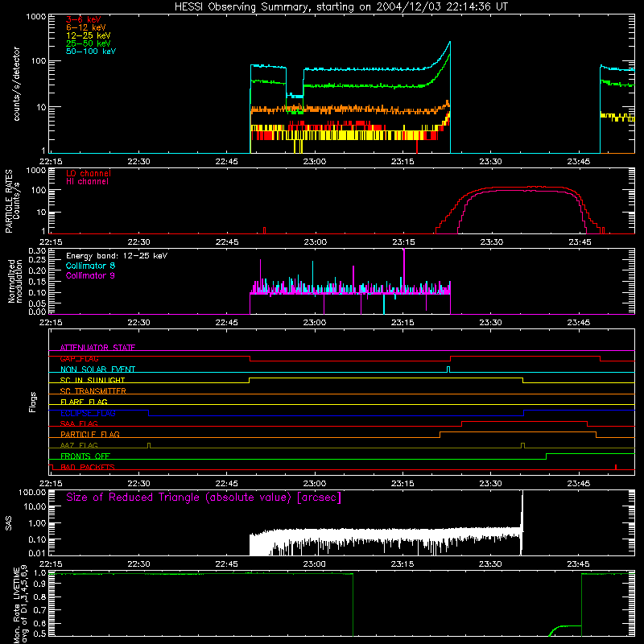Click the SC_TRANSMITTER flag label
The image size is (644, 644).
coord(93,391)
